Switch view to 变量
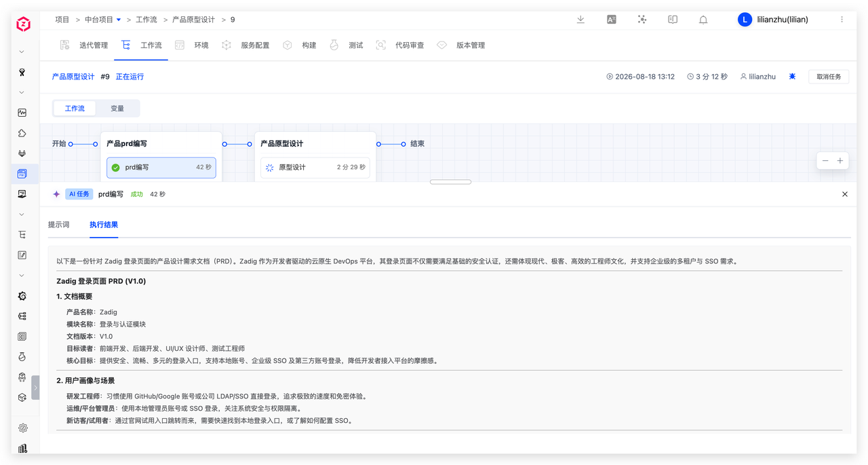 click(x=117, y=109)
